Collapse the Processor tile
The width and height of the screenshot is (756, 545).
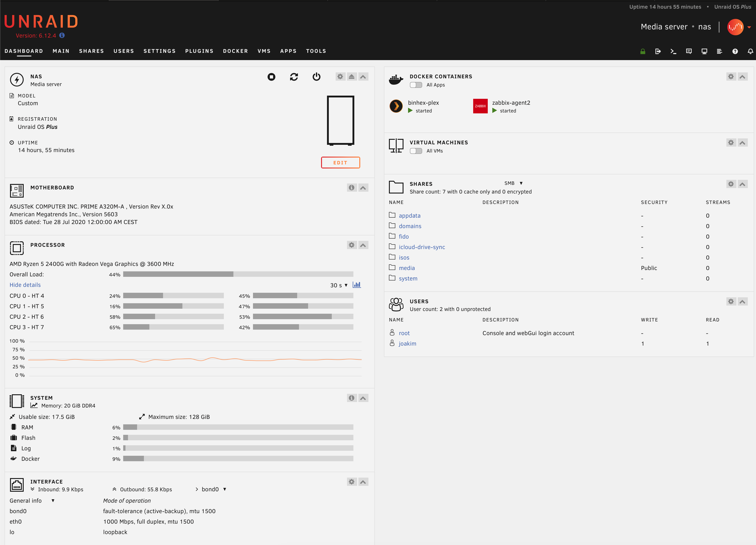(363, 245)
